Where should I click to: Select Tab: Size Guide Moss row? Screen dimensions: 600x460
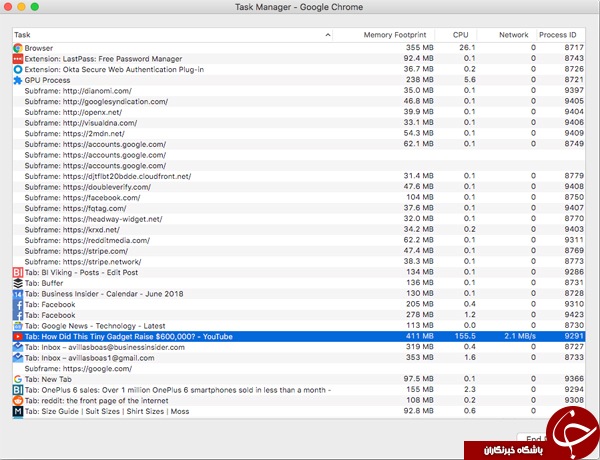click(298, 411)
